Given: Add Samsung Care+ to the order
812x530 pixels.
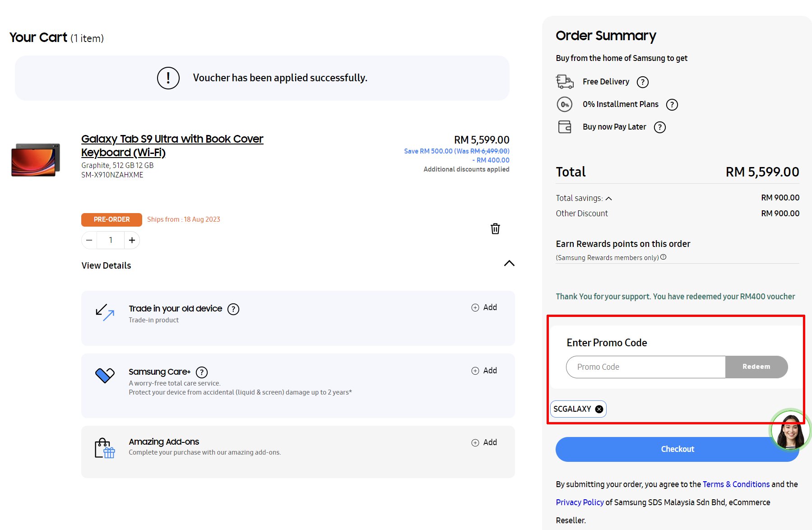Looking at the screenshot, I should click(x=484, y=371).
